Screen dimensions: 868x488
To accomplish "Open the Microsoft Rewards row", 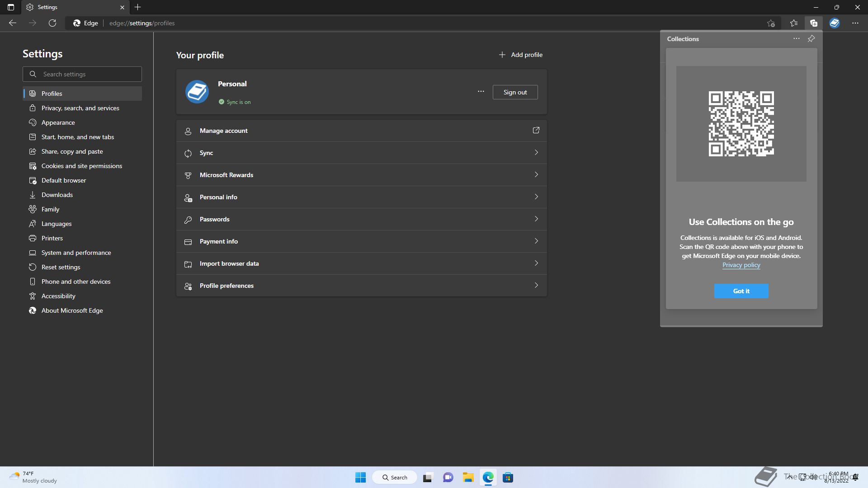I will (x=362, y=175).
